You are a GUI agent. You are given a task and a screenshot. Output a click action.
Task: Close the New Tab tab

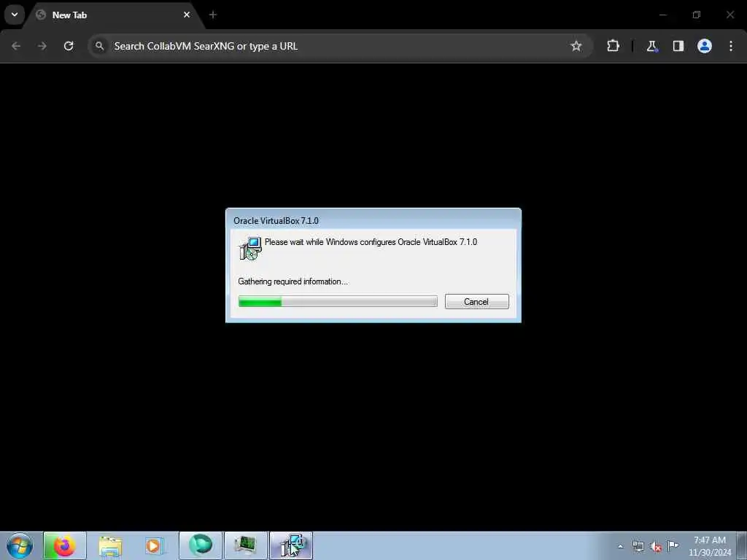pyautogui.click(x=187, y=15)
